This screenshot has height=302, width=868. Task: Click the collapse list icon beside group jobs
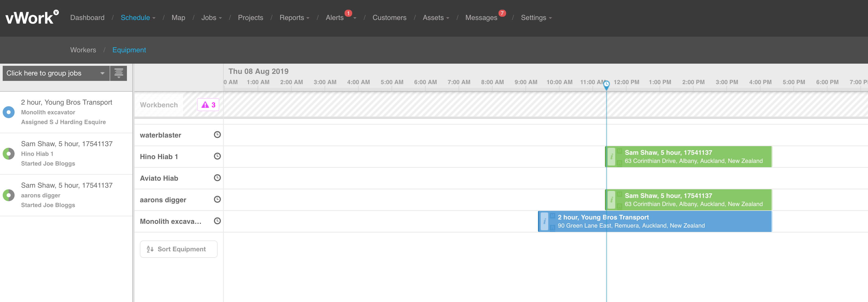[119, 73]
